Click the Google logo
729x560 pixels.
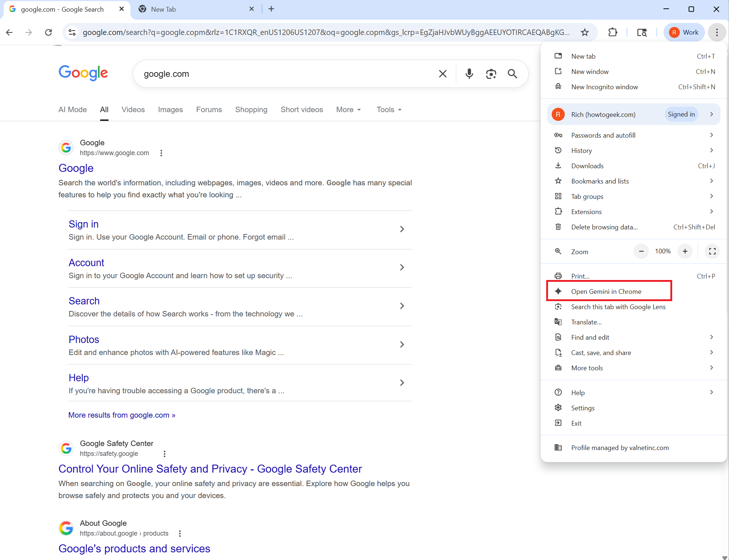(x=83, y=73)
